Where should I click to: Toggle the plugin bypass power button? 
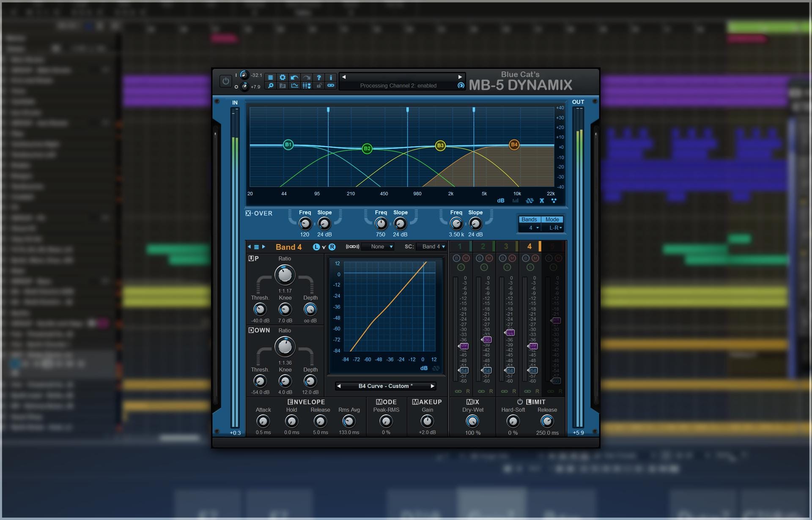click(226, 81)
